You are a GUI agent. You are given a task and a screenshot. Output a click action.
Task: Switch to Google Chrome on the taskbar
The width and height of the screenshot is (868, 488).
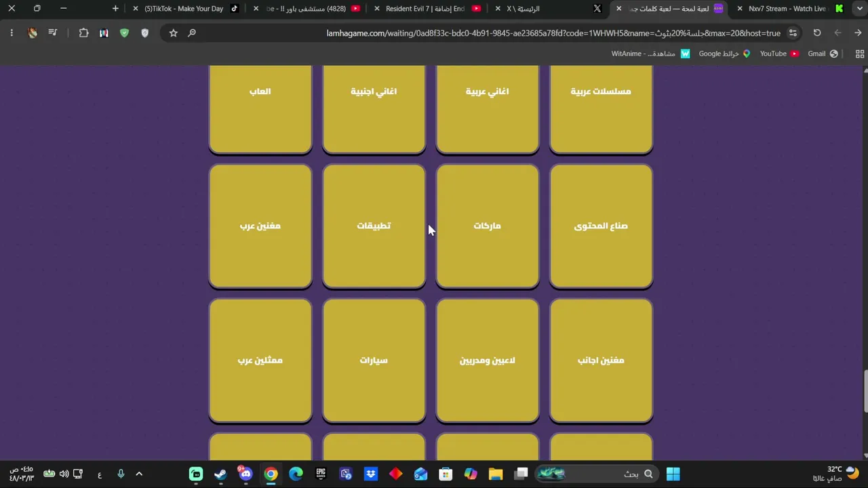271,474
